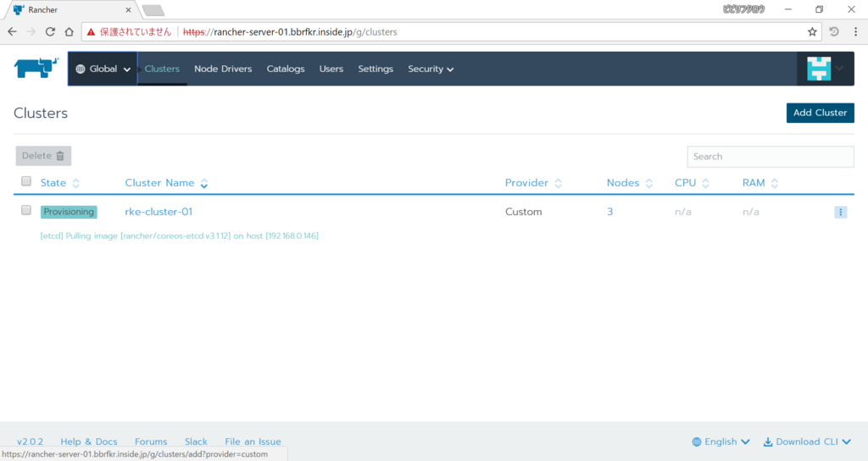Click the Add Cluster button
Viewport: 868px width, 461px height.
(x=820, y=113)
